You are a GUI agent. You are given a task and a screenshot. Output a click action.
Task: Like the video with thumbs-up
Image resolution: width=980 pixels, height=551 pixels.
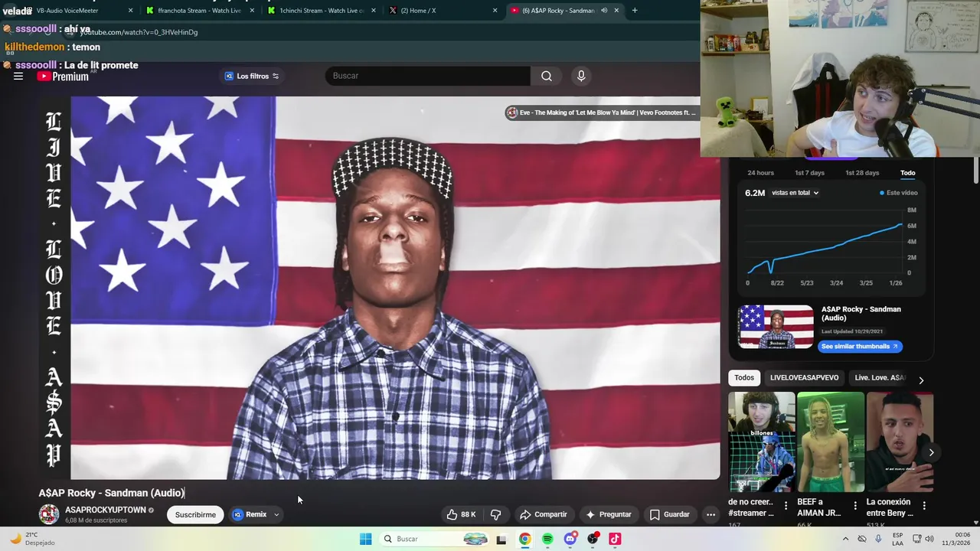[x=461, y=514]
